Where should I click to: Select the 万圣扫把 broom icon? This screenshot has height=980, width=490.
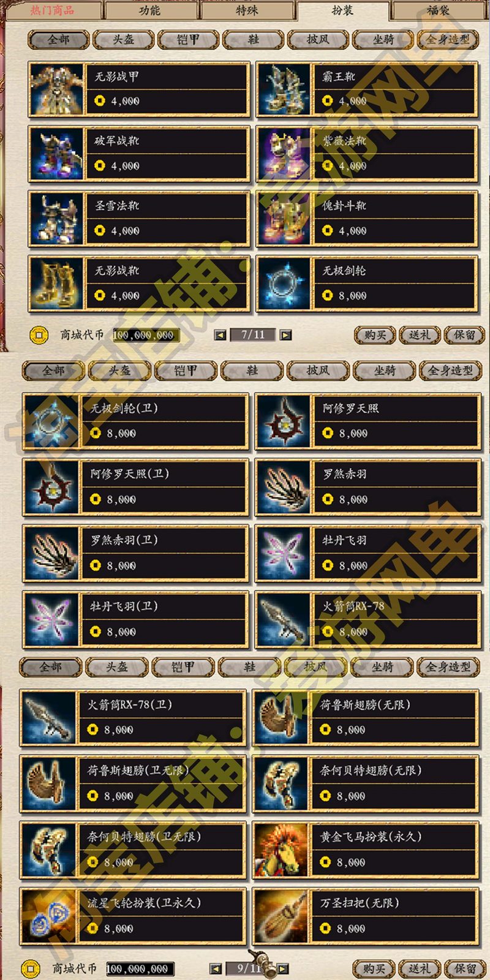[x=281, y=916]
